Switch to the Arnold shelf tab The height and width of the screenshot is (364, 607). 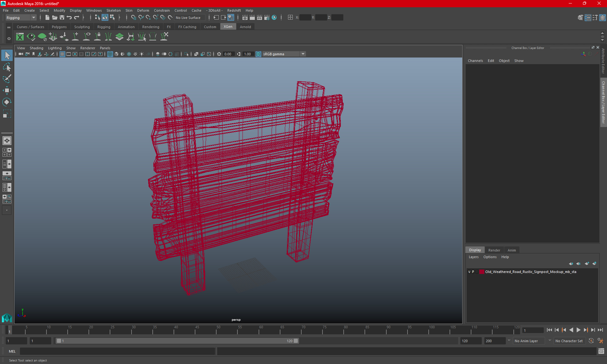(x=245, y=27)
